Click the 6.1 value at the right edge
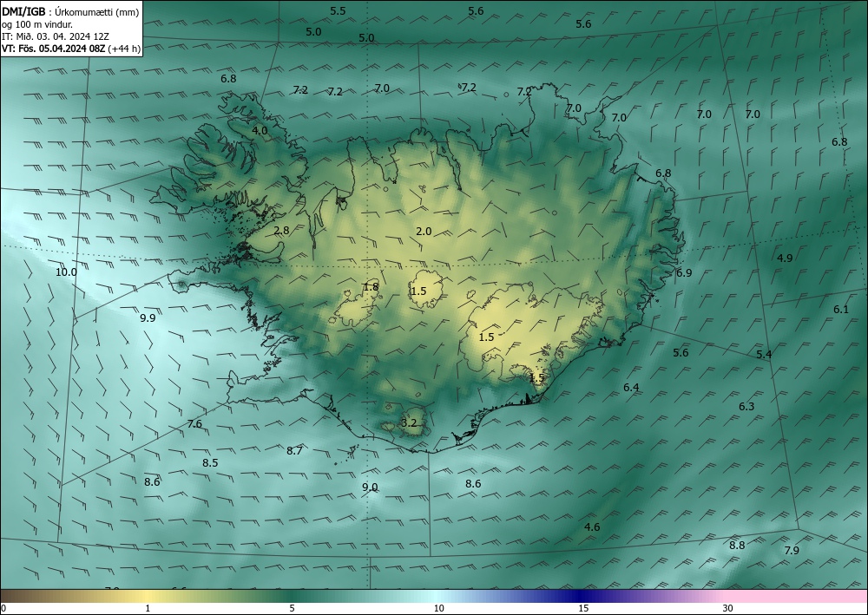The width and height of the screenshot is (868, 615). 841,310
